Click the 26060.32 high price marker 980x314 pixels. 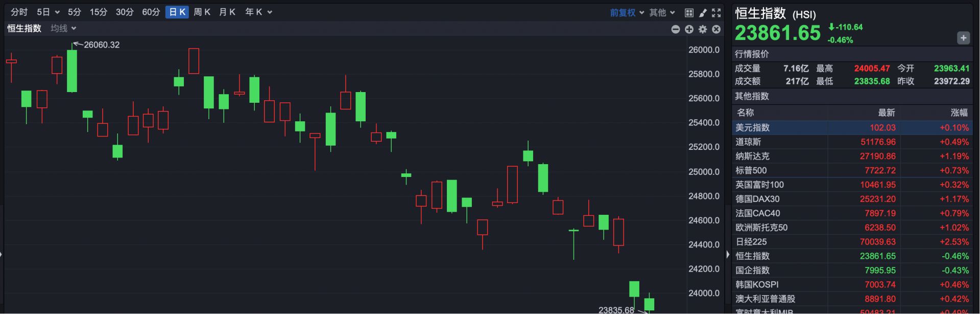click(x=102, y=45)
